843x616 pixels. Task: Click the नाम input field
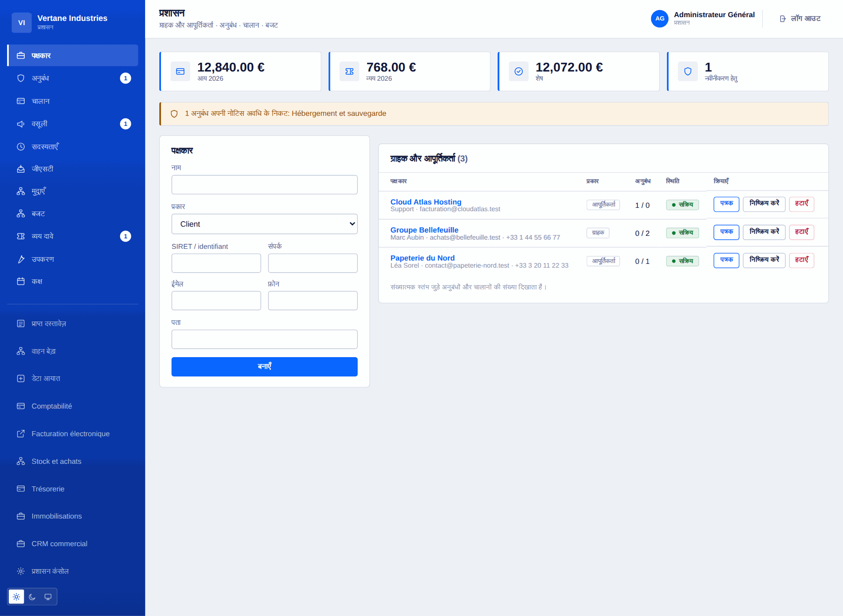tap(264, 184)
